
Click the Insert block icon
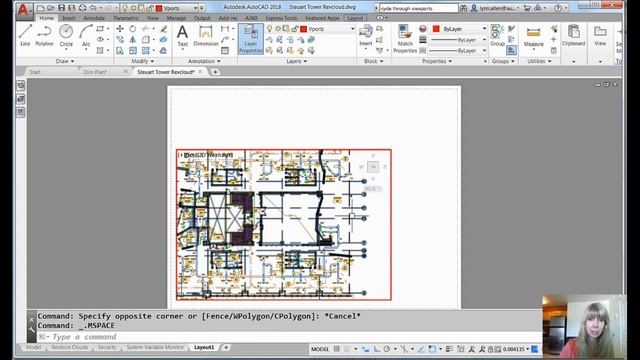coord(366,36)
